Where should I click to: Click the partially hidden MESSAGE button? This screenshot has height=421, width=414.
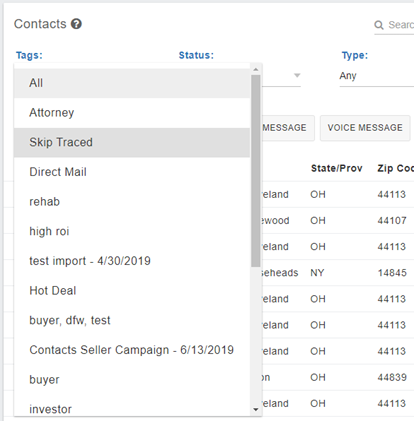(288, 128)
